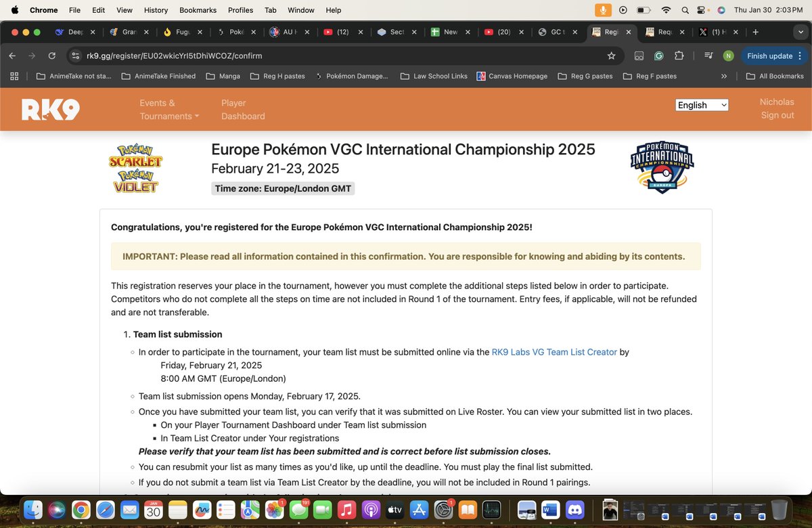Open the Manga bookmark folder

tap(223, 76)
